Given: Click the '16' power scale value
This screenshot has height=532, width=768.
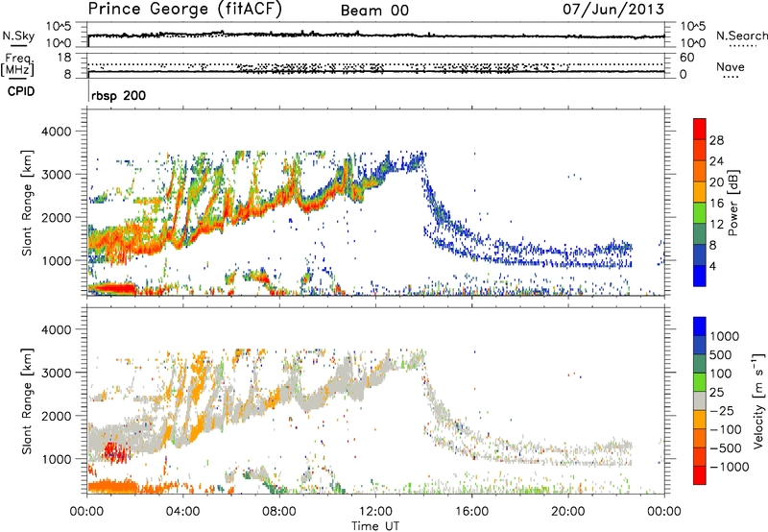Looking at the screenshot, I should click(716, 204).
